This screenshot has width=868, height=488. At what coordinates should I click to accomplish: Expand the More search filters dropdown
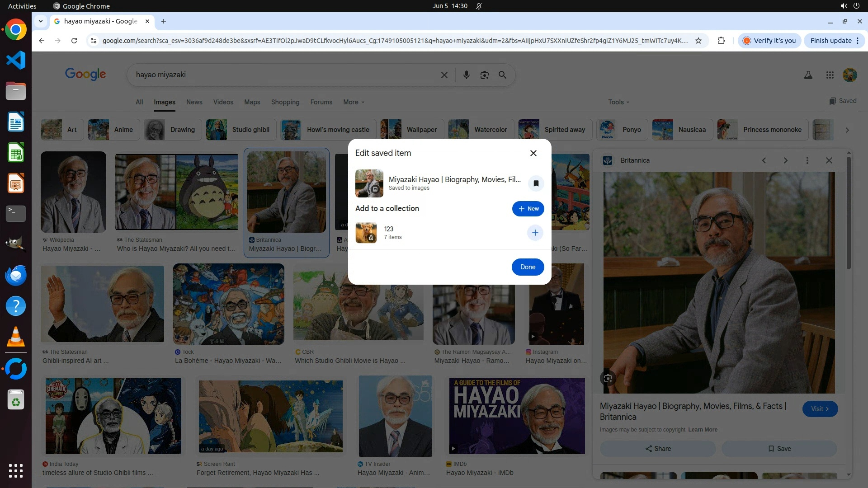point(354,102)
